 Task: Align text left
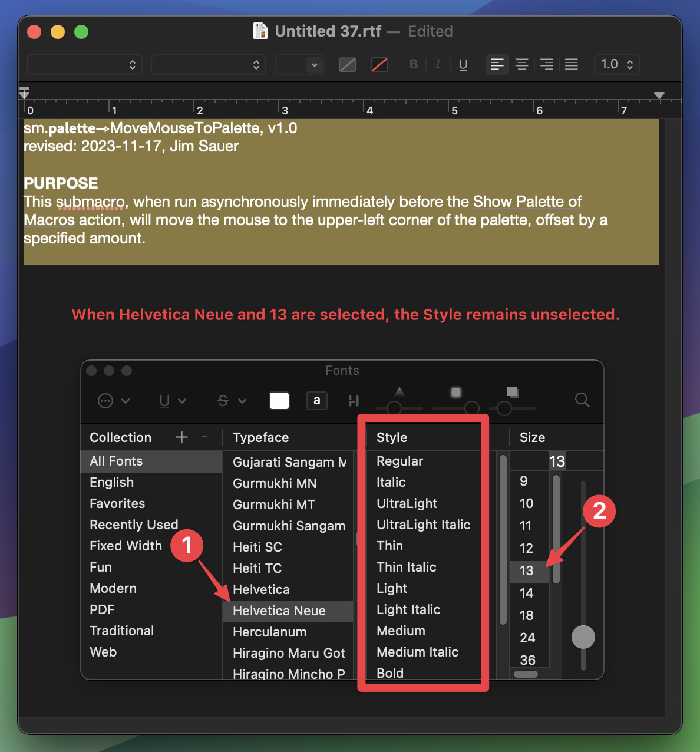click(497, 64)
